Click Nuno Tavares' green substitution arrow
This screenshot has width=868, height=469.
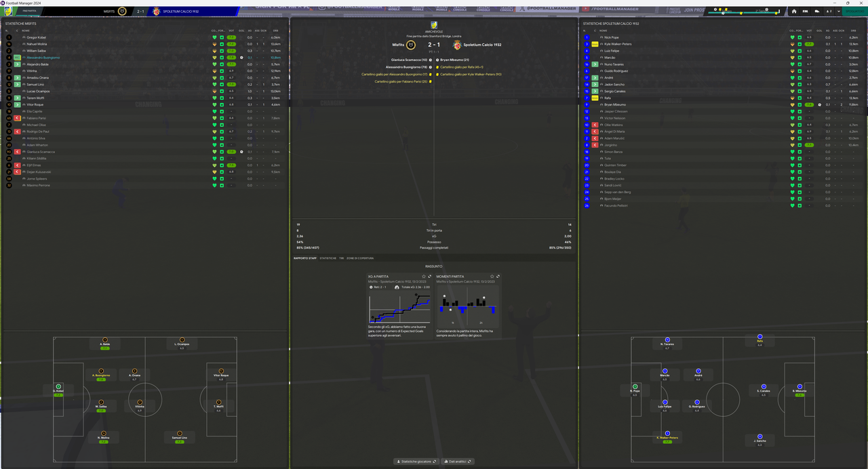[x=595, y=64]
